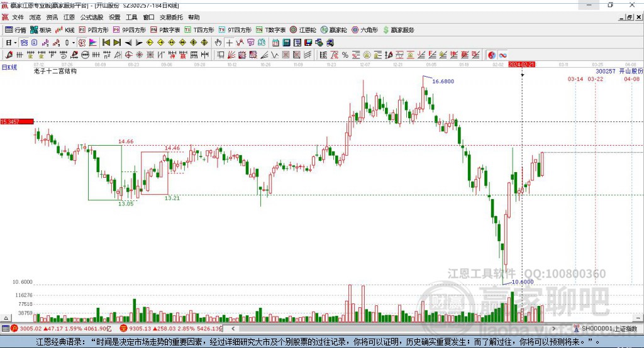Open the 江恩 menu
Screen dimensions: 644x348
click(x=69, y=17)
